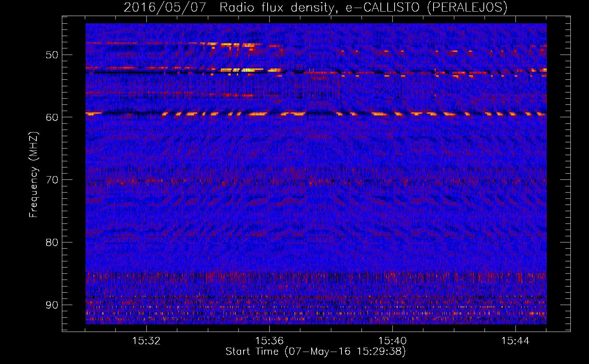The width and height of the screenshot is (589, 364).
Task: Click the 'Start Time (07-May-16 15:29:38)' x-axis label
Action: tap(316, 352)
